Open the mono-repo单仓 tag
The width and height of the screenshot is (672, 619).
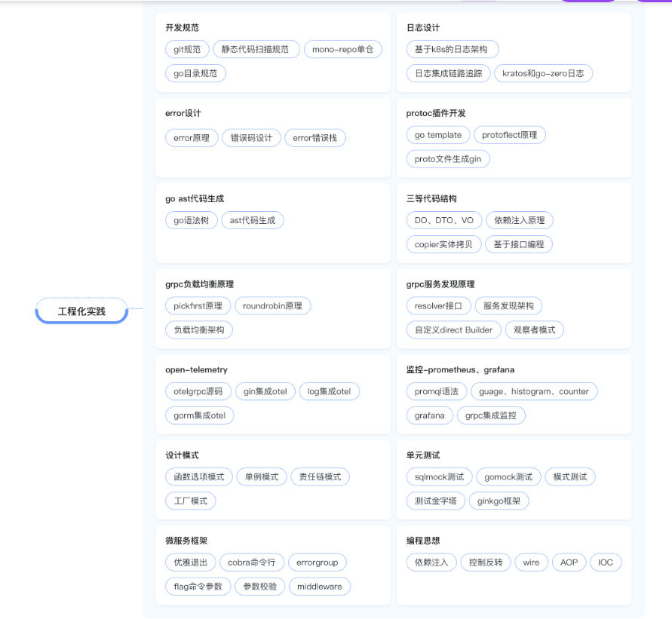343,49
